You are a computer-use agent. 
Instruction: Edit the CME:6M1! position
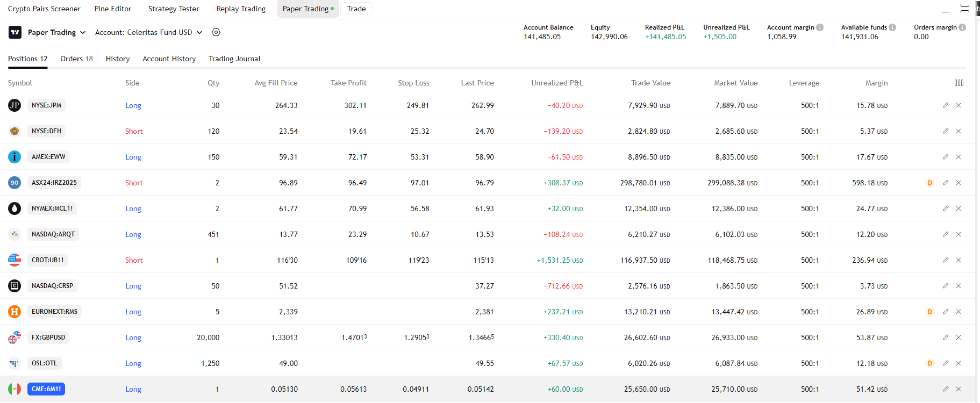tap(946, 389)
